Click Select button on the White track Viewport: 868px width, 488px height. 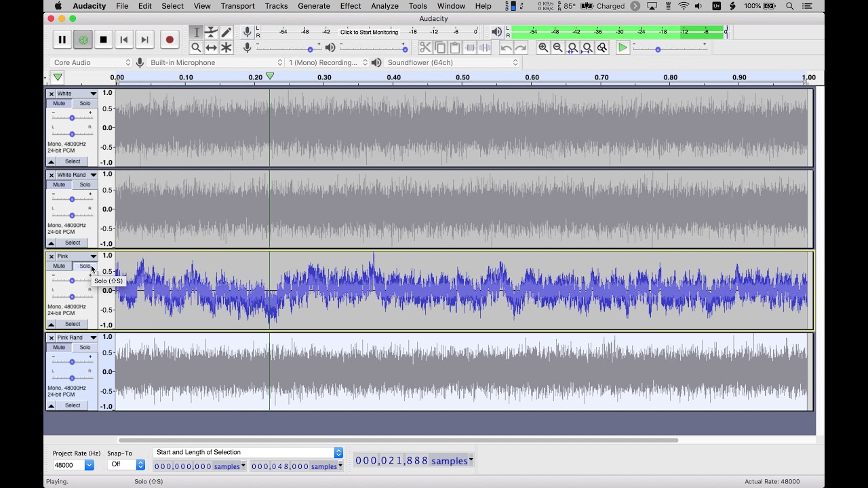tap(73, 161)
